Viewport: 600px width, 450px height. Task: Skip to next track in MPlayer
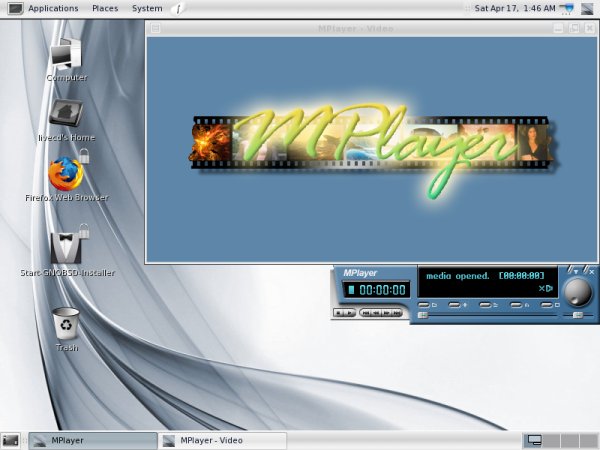pyautogui.click(x=397, y=313)
